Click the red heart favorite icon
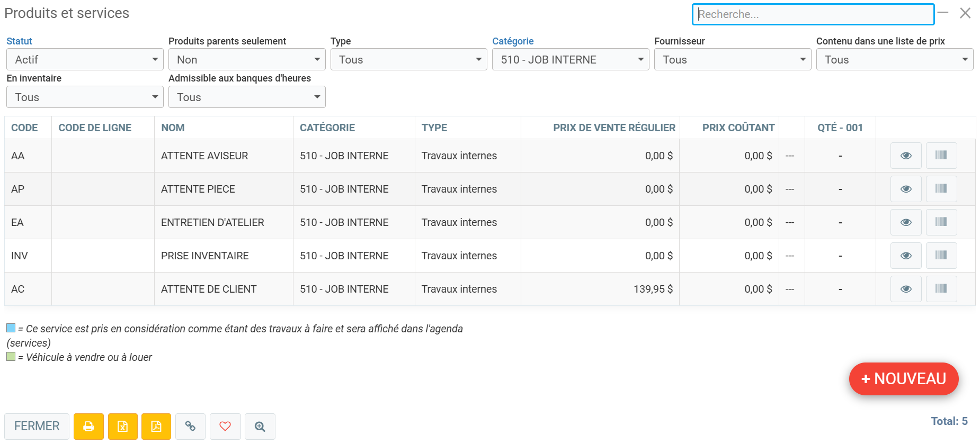 point(225,427)
